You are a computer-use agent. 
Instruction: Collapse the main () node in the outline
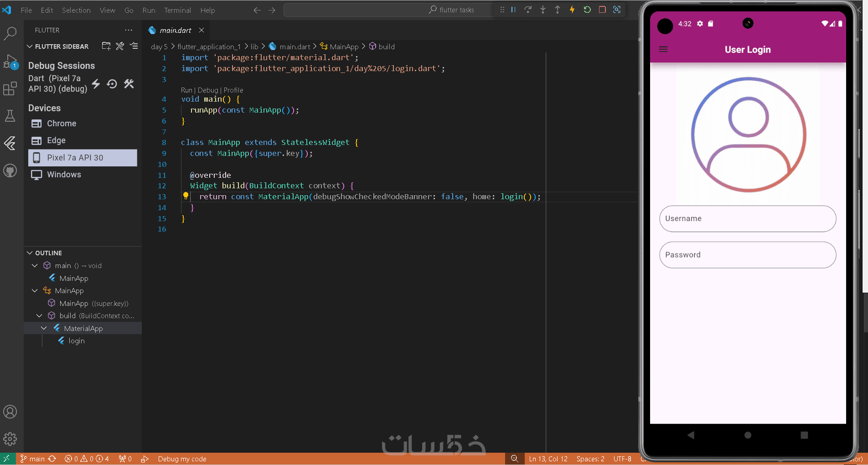click(x=35, y=265)
